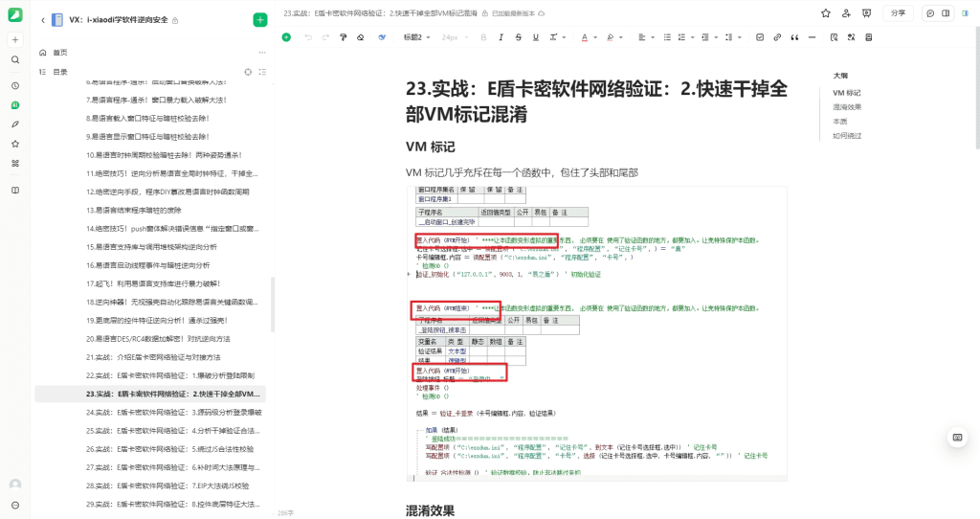Locate current document in the directory
Viewport: 980px width, 519px height.
(x=248, y=72)
